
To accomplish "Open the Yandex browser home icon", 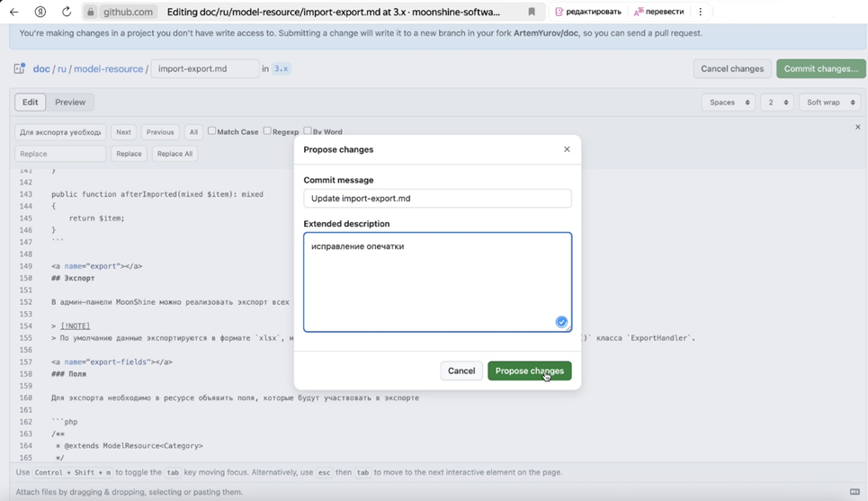I will pyautogui.click(x=40, y=12).
